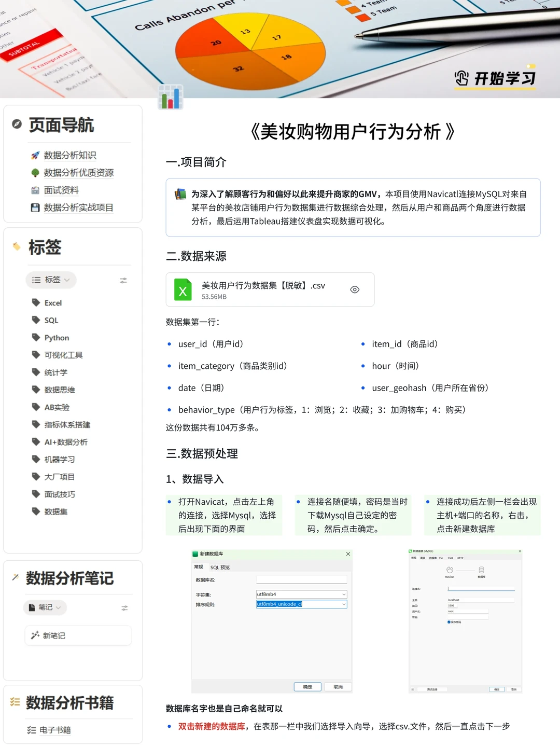The width and height of the screenshot is (560, 747).
Task: Select the 指标体系搭建 tag
Action: point(67,425)
